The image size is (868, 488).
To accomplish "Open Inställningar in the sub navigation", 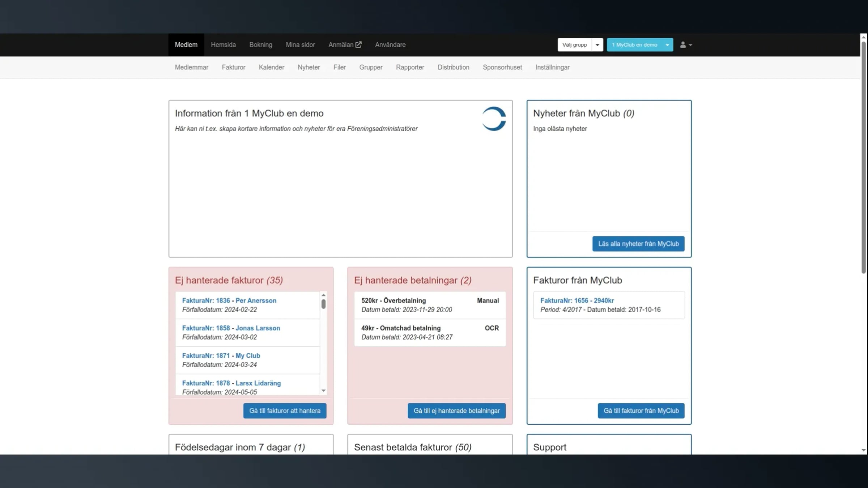I will point(553,67).
